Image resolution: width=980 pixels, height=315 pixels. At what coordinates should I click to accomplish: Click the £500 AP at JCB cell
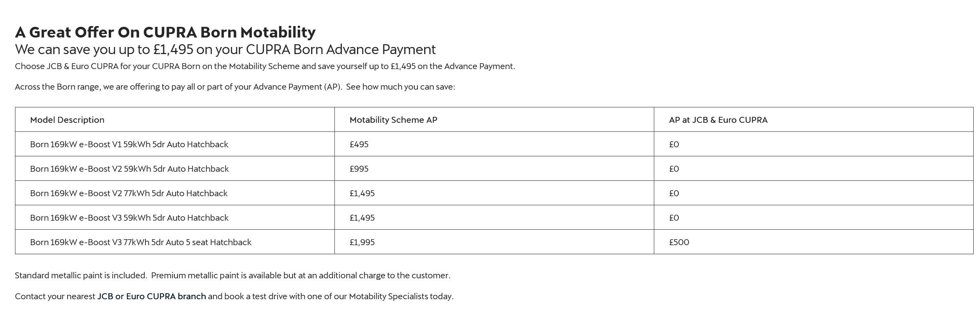point(679,242)
